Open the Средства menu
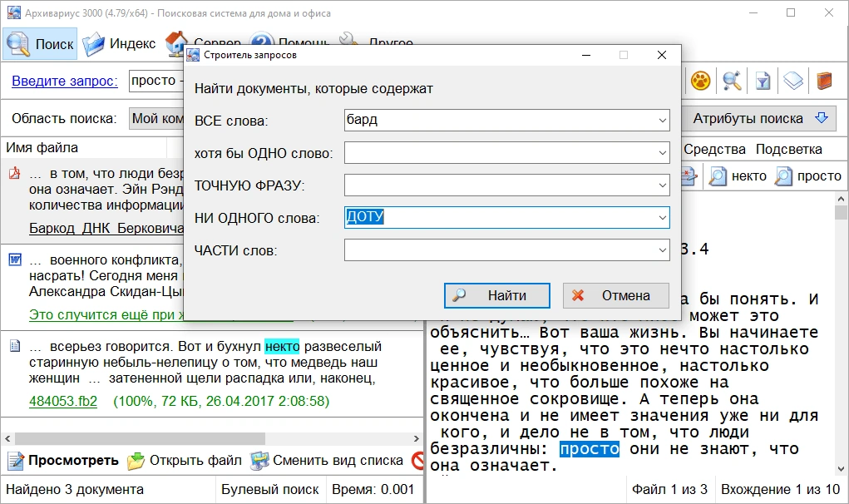Image resolution: width=849 pixels, height=504 pixels. (x=715, y=149)
